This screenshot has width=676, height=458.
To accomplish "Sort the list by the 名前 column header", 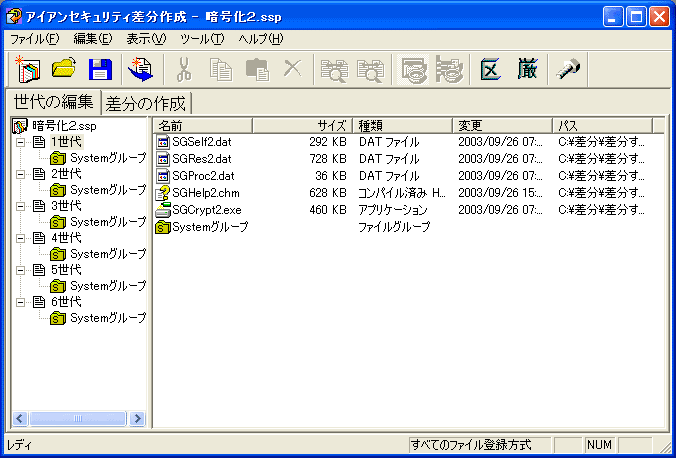I will tap(202, 126).
